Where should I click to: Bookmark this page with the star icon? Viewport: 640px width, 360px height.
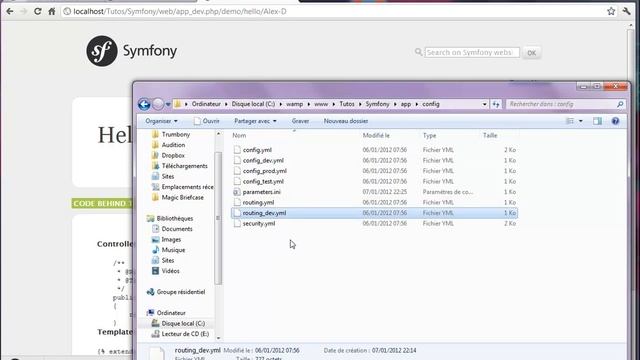[x=611, y=11]
